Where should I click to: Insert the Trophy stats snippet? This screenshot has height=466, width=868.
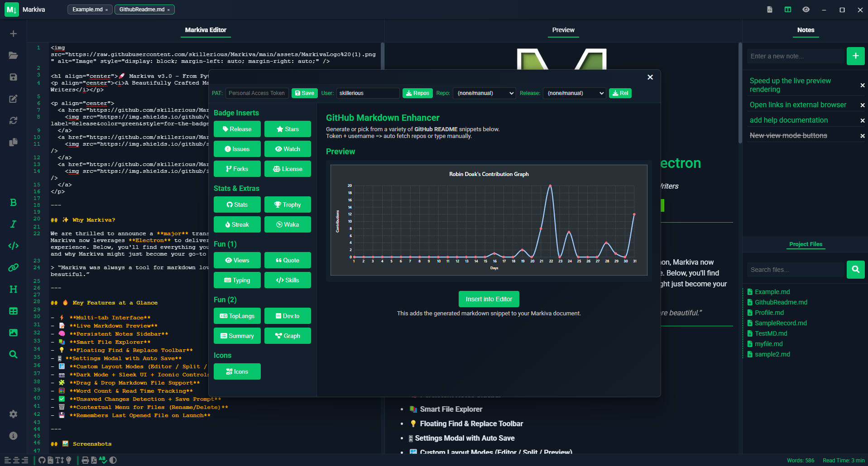pyautogui.click(x=288, y=204)
